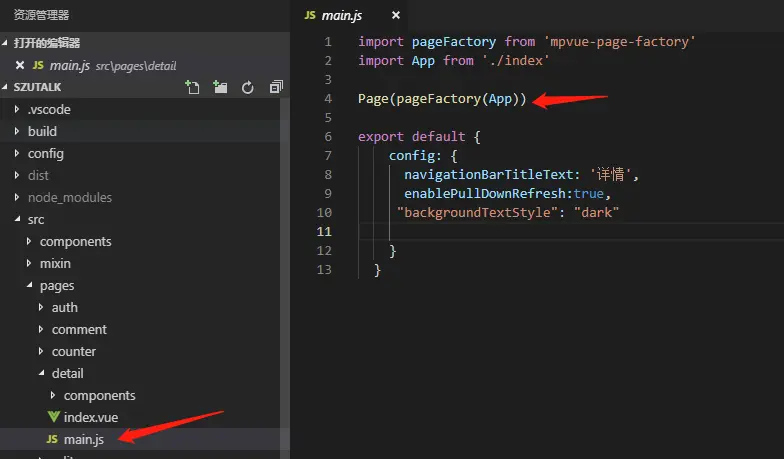Click line number 11 in the gutter

324,232
